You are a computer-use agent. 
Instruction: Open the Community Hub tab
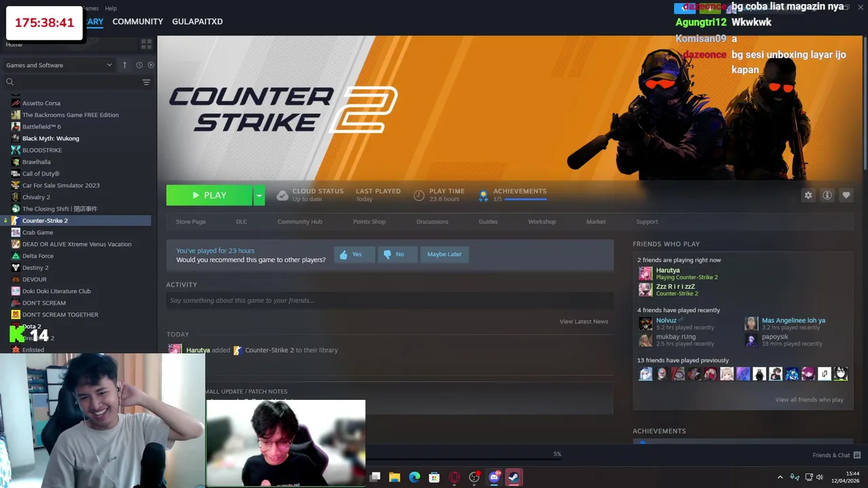[x=300, y=222]
